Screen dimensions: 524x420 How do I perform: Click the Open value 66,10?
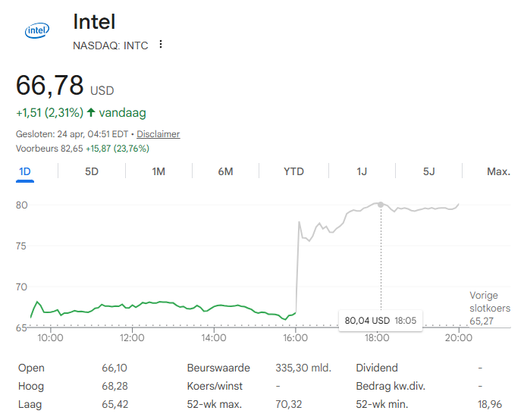(115, 368)
